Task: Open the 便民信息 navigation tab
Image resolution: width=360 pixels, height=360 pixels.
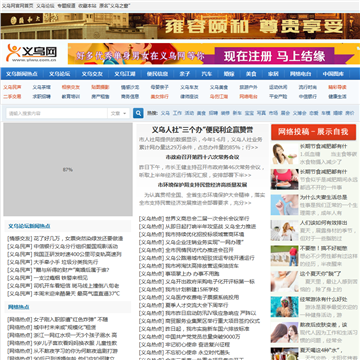Action: [157, 74]
